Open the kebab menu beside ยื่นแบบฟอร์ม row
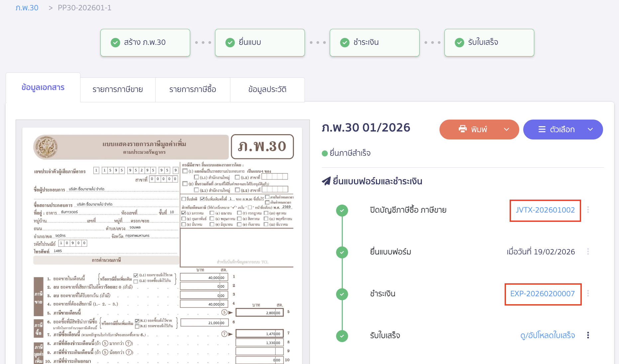The height and width of the screenshot is (364, 619). [x=588, y=251]
